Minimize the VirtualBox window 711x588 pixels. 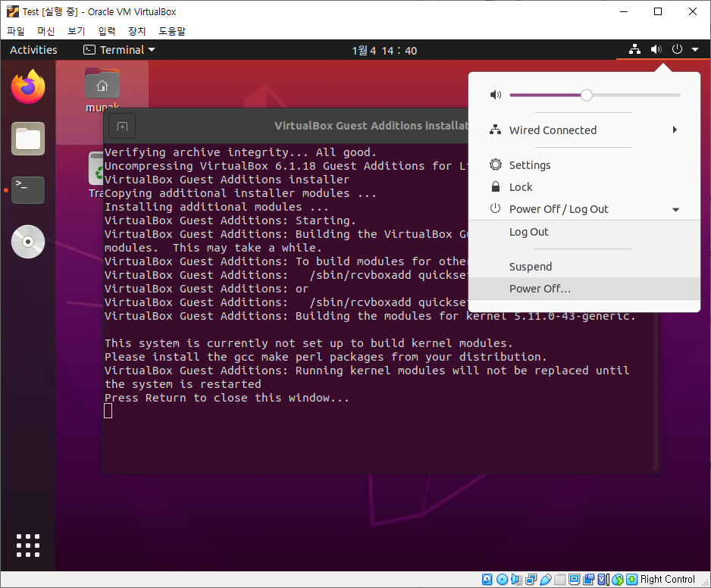[624, 12]
